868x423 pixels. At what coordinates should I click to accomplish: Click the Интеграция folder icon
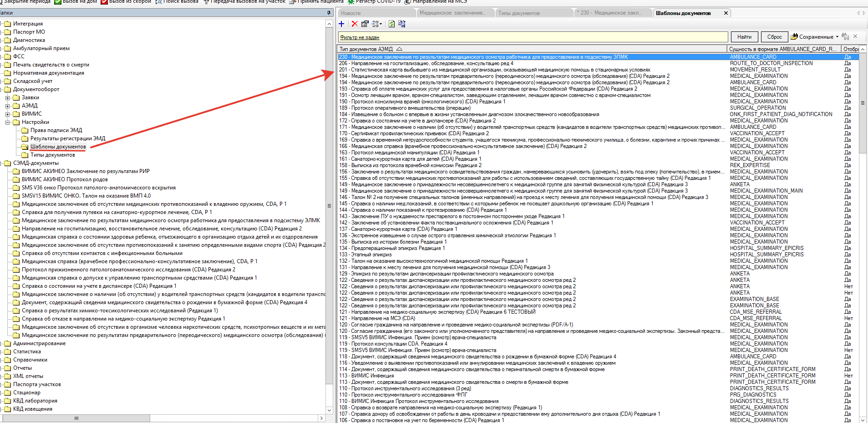8,24
